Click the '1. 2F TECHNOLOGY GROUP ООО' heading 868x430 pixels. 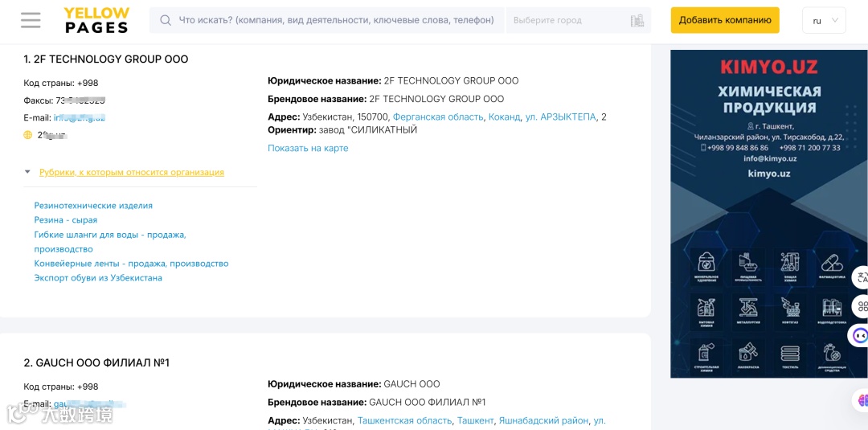coord(106,59)
